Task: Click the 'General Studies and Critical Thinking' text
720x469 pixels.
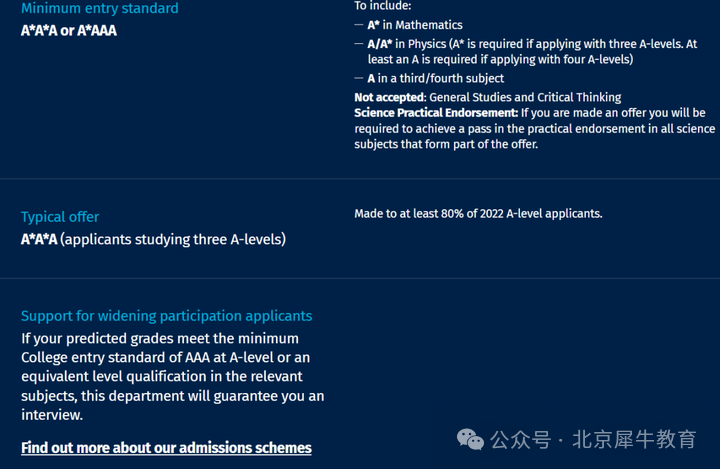Action: point(525,97)
